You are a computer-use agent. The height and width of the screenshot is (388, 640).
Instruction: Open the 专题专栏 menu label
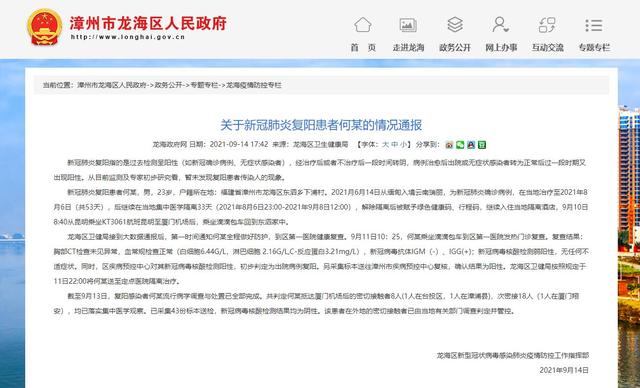coord(594,47)
